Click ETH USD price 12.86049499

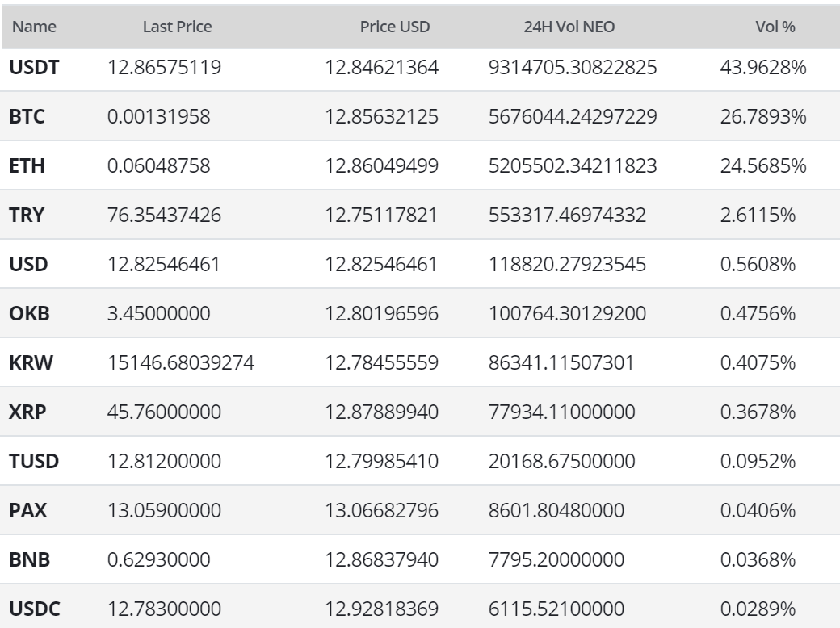click(382, 166)
